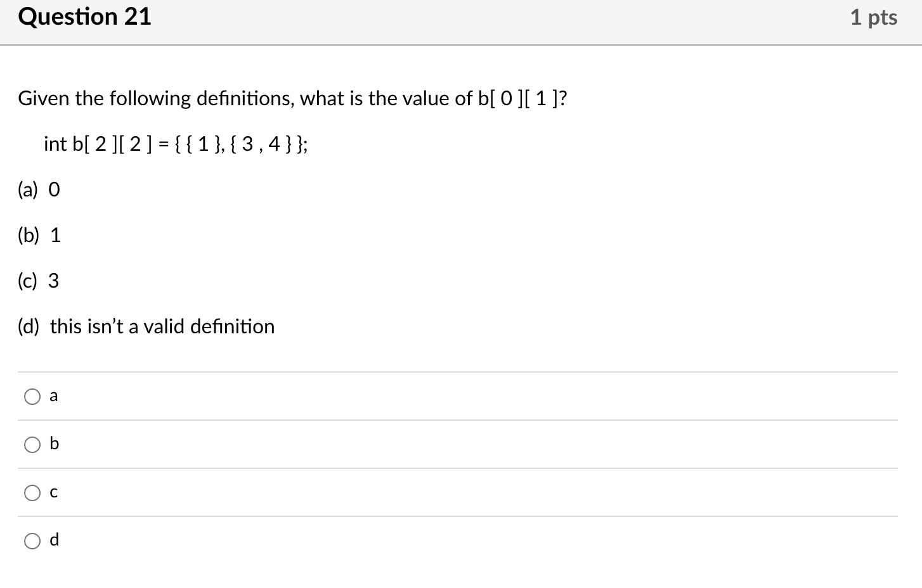The image size is (922, 588).
Task: Click option text '(b) 1'
Action: click(x=38, y=235)
